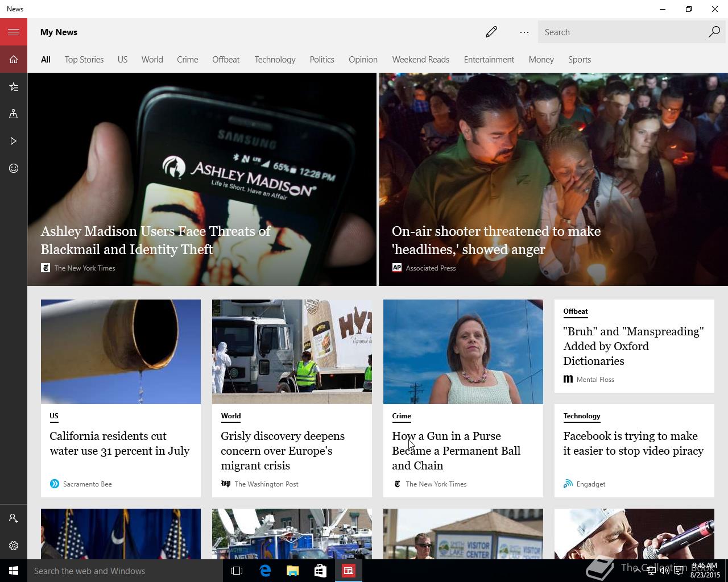
Task: Switch to Weekend Reads tab
Action: pyautogui.click(x=420, y=59)
